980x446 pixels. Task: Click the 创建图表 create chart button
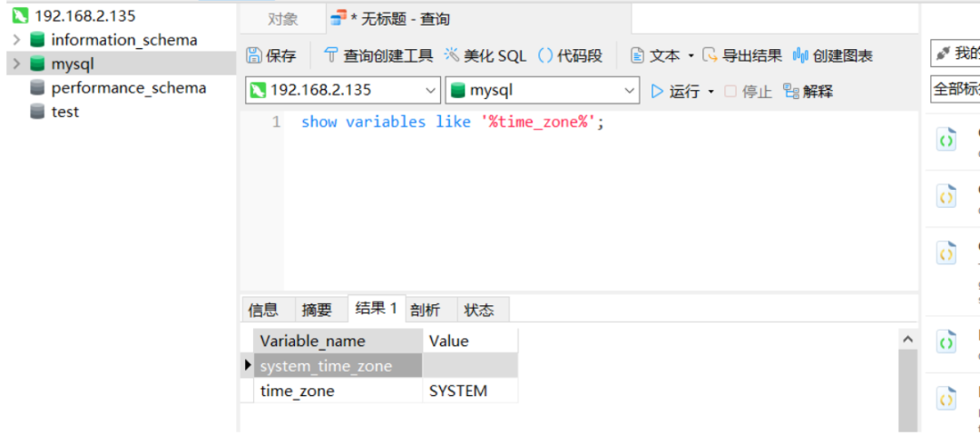[x=832, y=55]
